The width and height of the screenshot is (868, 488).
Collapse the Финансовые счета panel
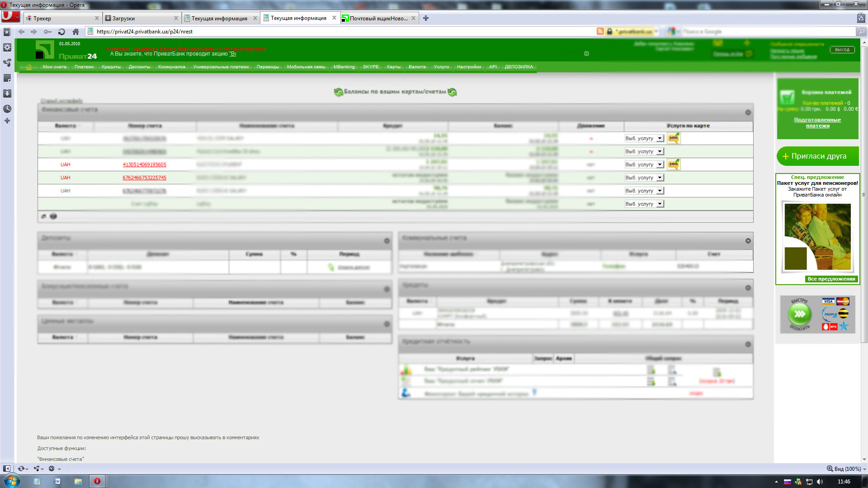point(748,113)
